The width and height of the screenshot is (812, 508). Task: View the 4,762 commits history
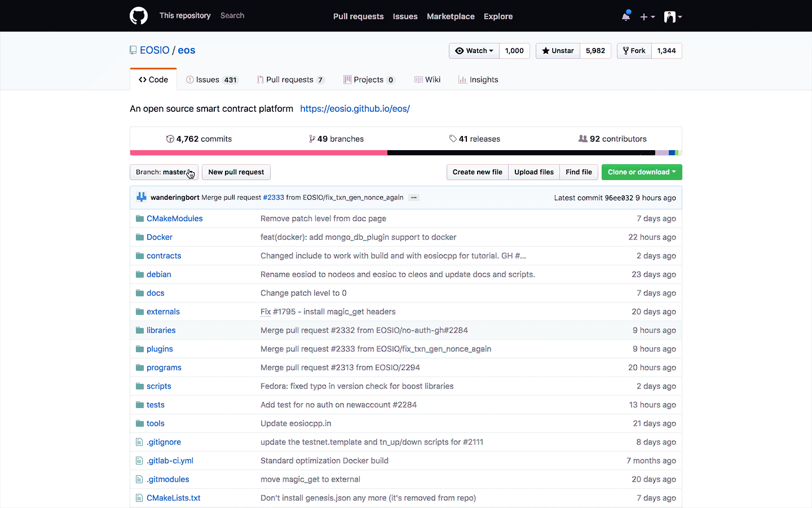[x=199, y=139]
